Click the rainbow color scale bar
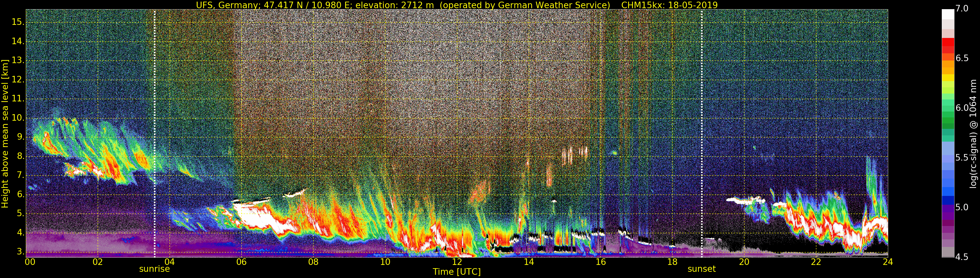Image resolution: width=980 pixels, height=278 pixels. [x=948, y=133]
